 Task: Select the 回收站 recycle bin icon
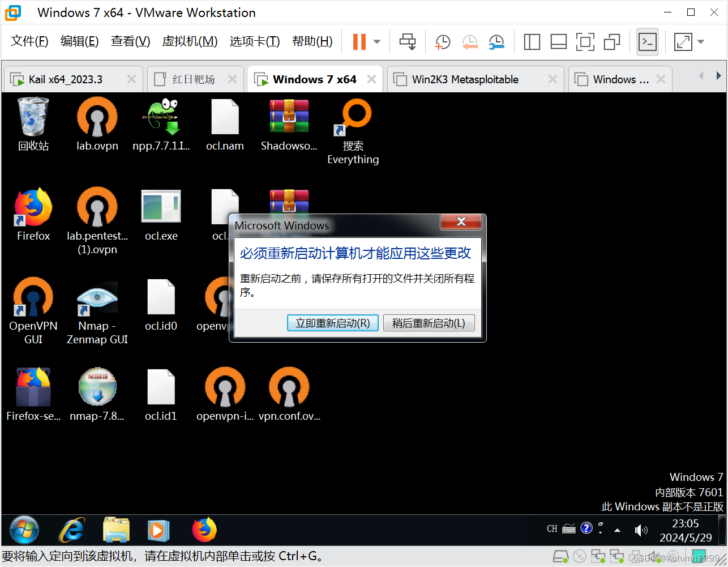coord(33,125)
